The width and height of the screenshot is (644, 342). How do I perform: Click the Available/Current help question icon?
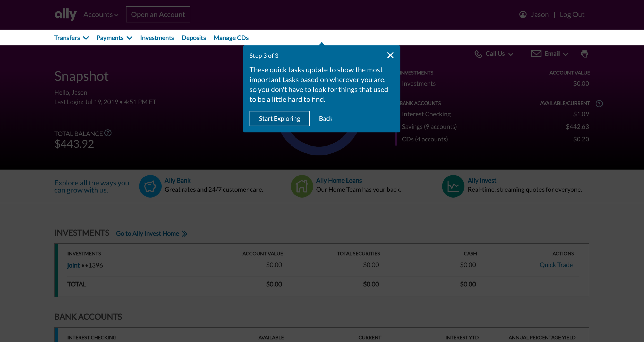point(599,104)
